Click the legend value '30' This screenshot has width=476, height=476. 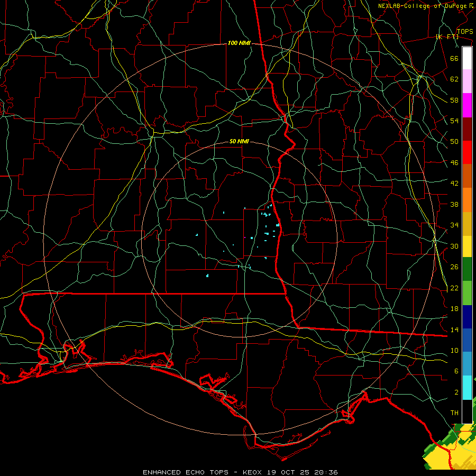point(454,246)
